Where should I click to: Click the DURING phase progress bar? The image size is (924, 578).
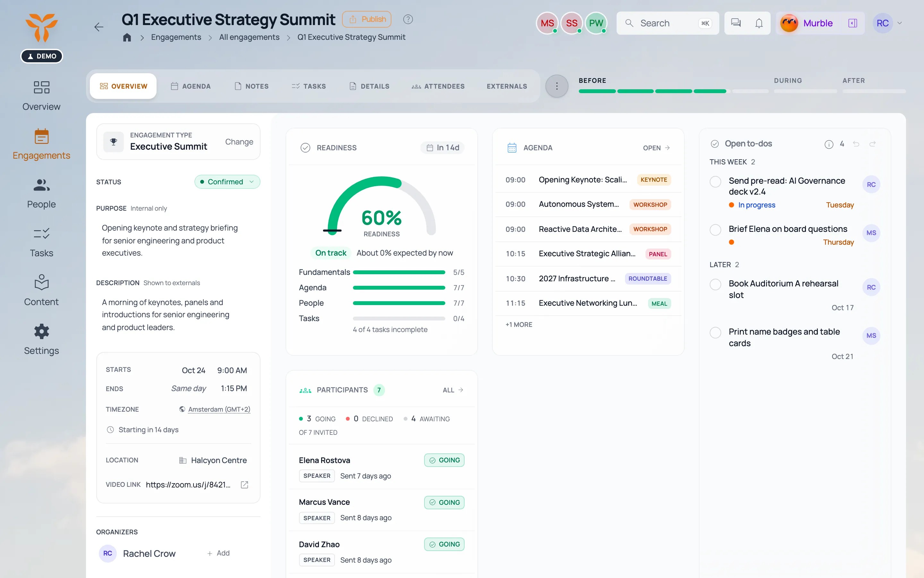pos(805,92)
